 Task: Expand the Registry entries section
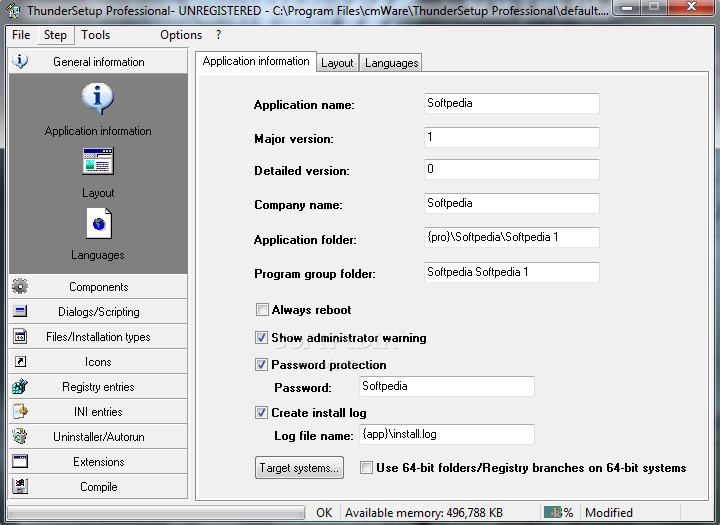tap(98, 387)
